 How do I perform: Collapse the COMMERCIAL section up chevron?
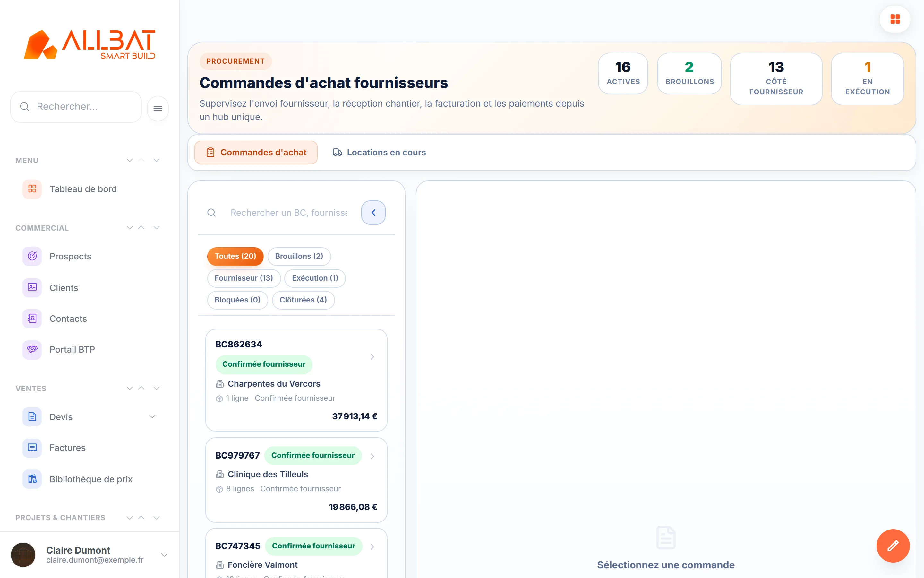pyautogui.click(x=141, y=227)
